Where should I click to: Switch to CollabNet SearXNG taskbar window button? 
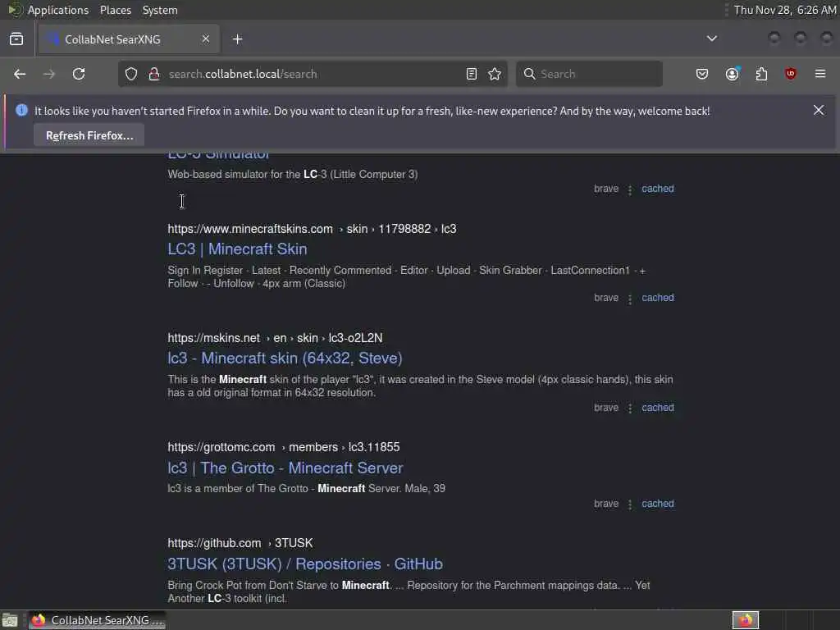coord(98,620)
